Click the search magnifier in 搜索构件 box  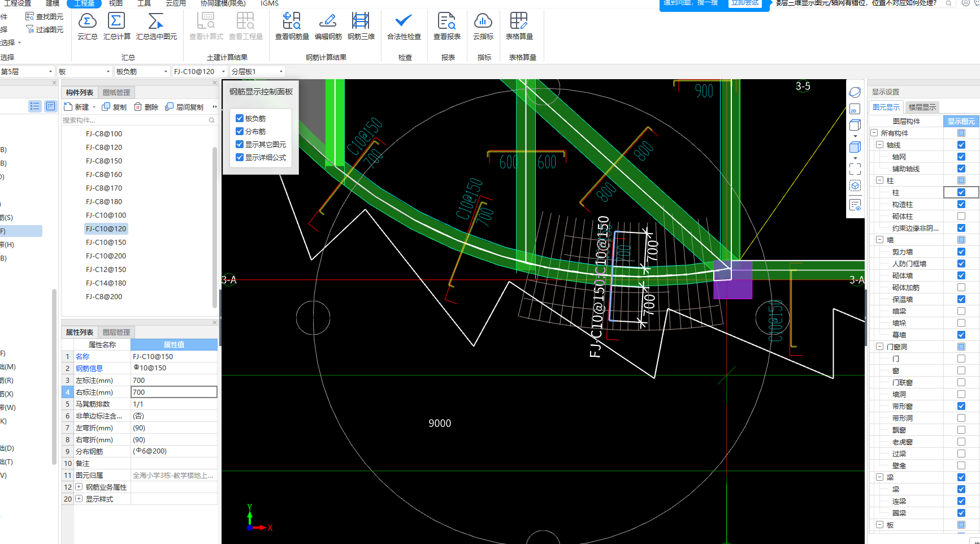pyautogui.click(x=211, y=120)
